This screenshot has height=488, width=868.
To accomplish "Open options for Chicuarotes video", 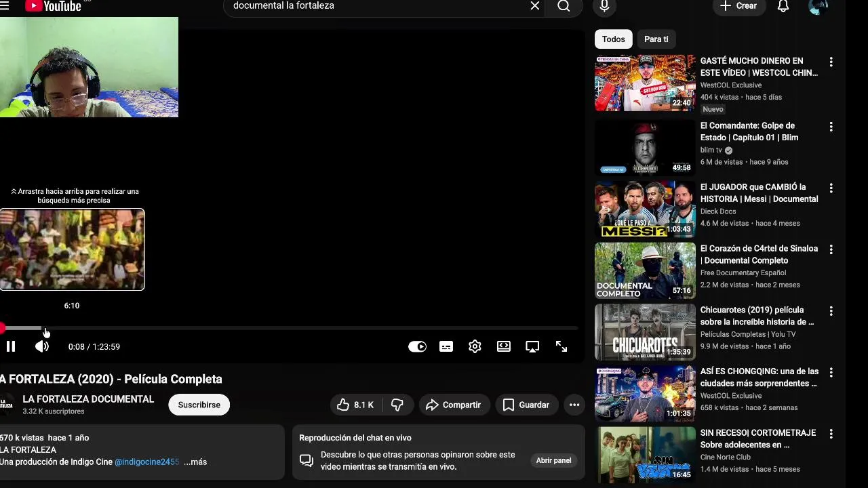I will [x=831, y=311].
